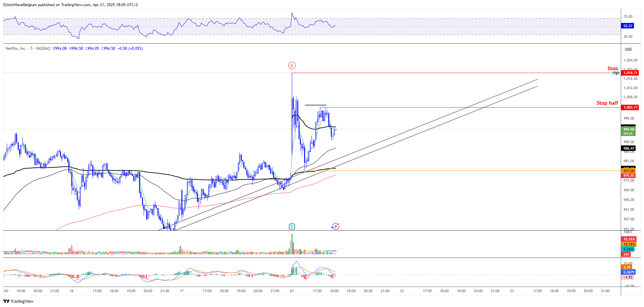
Task: Click date 17 on the time axis
Action: 182,291
